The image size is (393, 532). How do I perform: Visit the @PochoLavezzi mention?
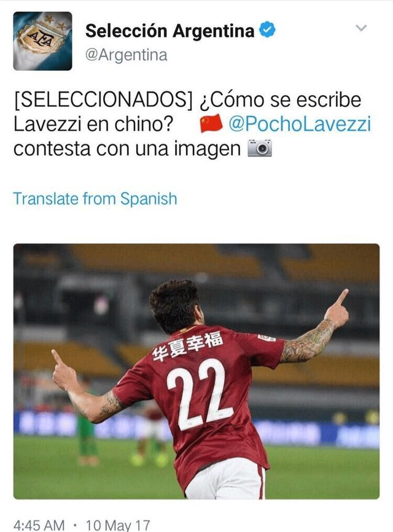[300, 124]
